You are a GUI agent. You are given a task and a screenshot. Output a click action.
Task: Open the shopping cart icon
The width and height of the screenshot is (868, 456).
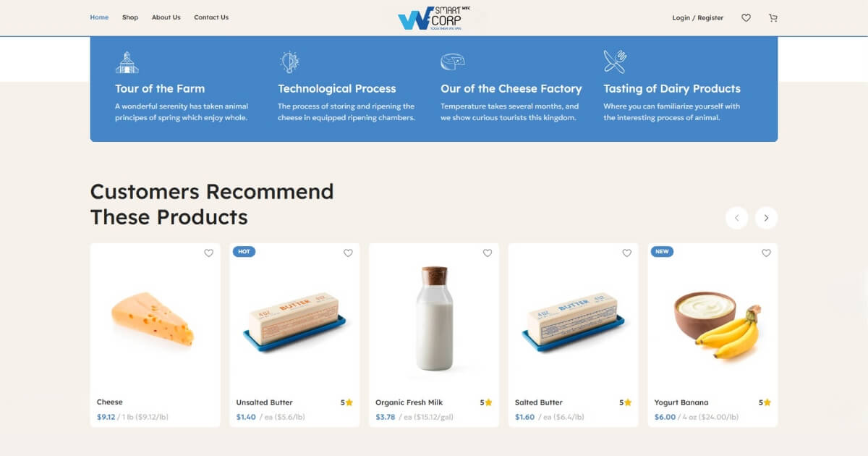pyautogui.click(x=773, y=18)
